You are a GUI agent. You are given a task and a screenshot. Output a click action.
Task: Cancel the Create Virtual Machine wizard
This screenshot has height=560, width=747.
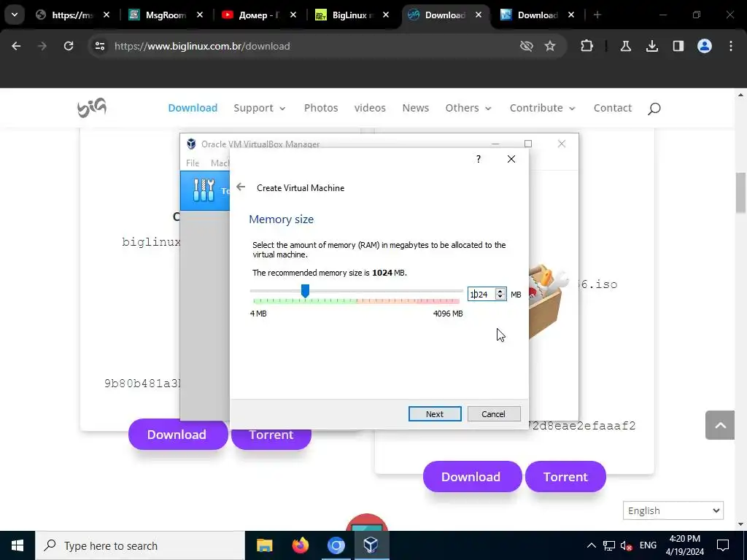coord(494,414)
